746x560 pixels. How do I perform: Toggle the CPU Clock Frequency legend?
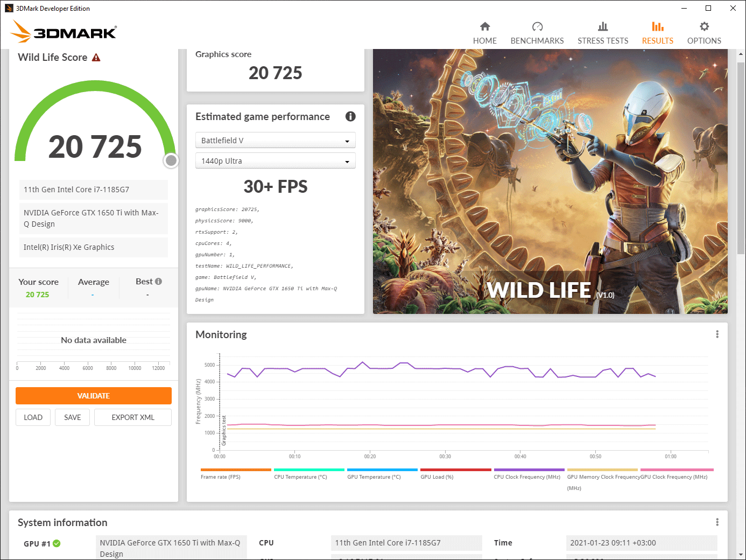pos(529,474)
